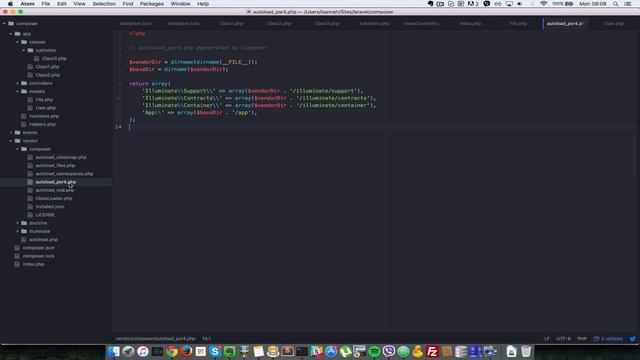Image resolution: width=640 pixels, height=360 pixels.
Task: Change the LF line ending in status bar
Action: pyautogui.click(x=547, y=338)
